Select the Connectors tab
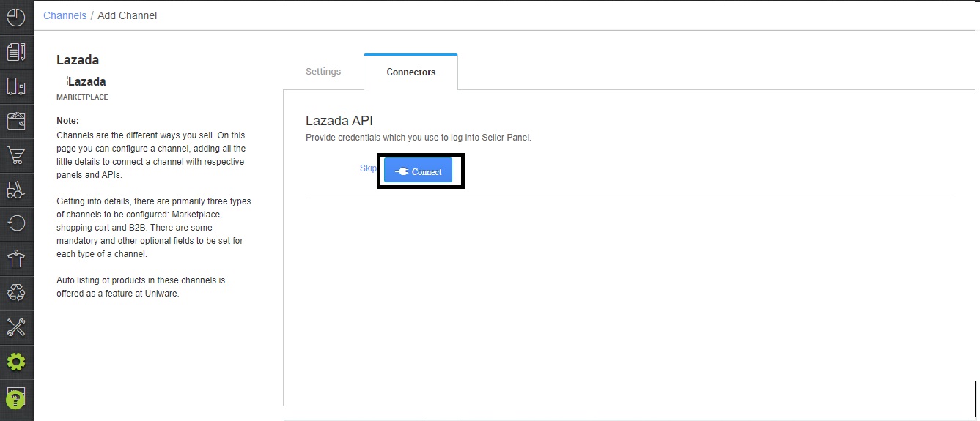980x421 pixels. coord(411,72)
